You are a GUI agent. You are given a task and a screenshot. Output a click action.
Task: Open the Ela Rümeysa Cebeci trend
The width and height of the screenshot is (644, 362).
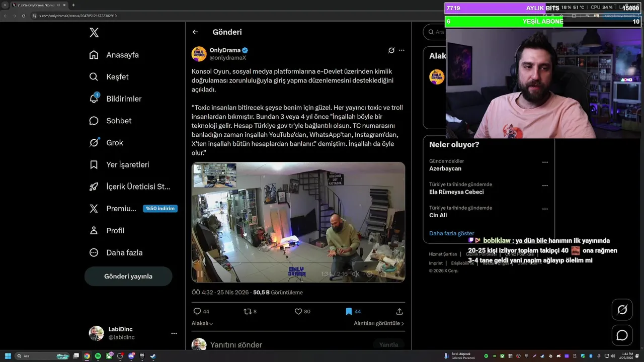click(x=456, y=192)
